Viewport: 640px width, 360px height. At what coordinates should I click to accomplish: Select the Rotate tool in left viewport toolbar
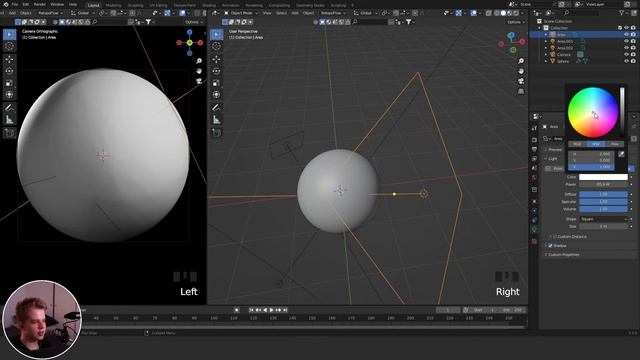coord(9,71)
